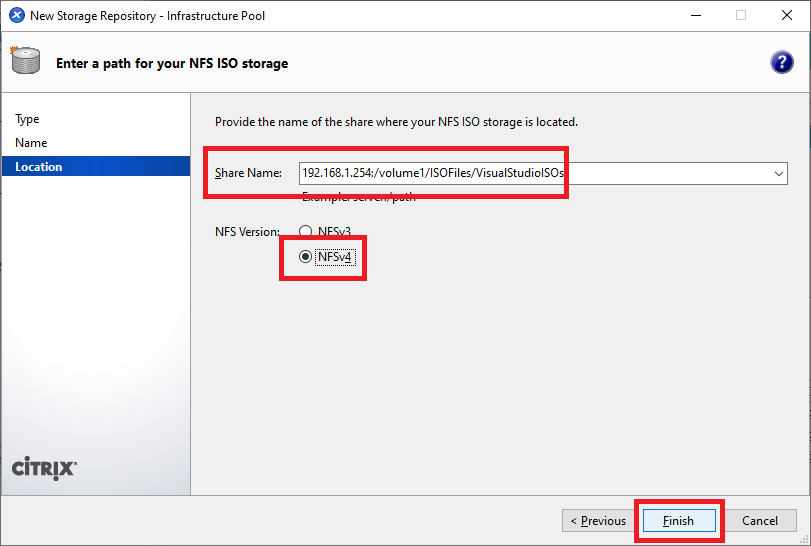Click the 'Enter a path for your NFS ISO storage' heading
Viewport: 811px width, 546px height.
tap(172, 63)
